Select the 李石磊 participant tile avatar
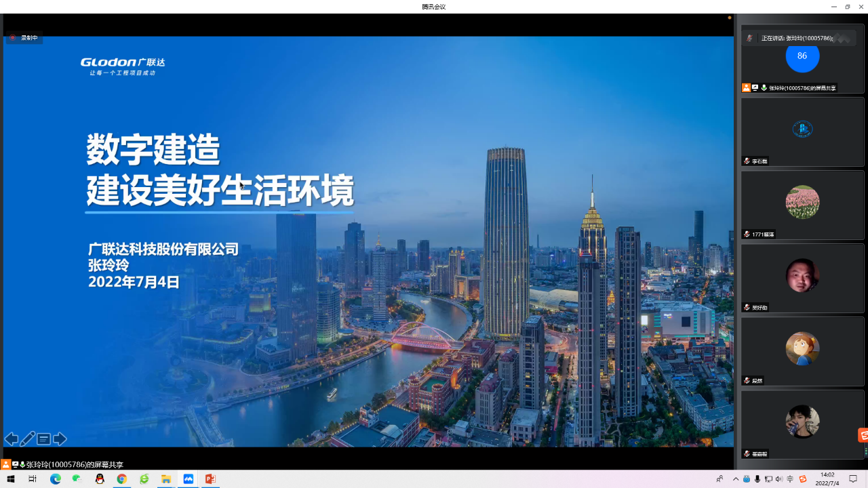The width and height of the screenshot is (868, 488). [x=802, y=129]
